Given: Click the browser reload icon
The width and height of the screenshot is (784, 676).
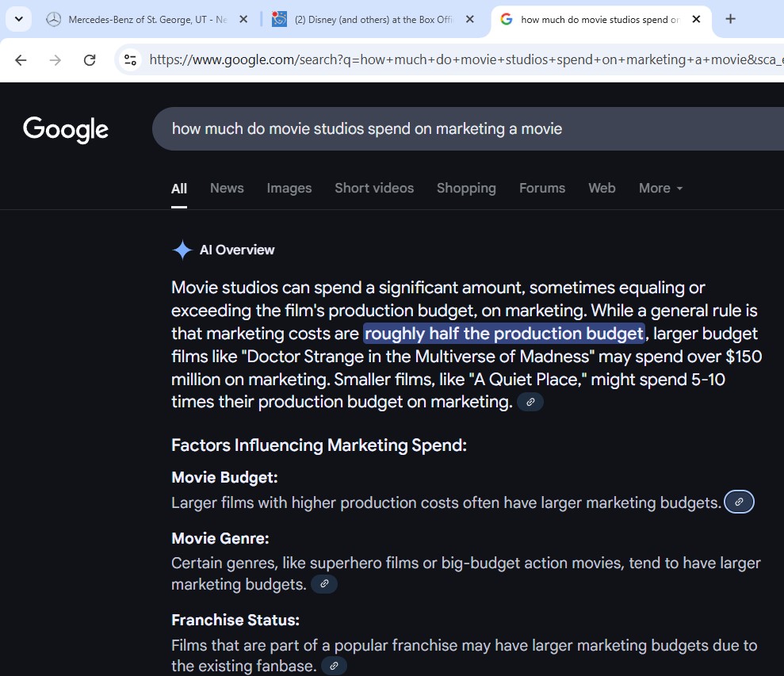Looking at the screenshot, I should pos(90,59).
